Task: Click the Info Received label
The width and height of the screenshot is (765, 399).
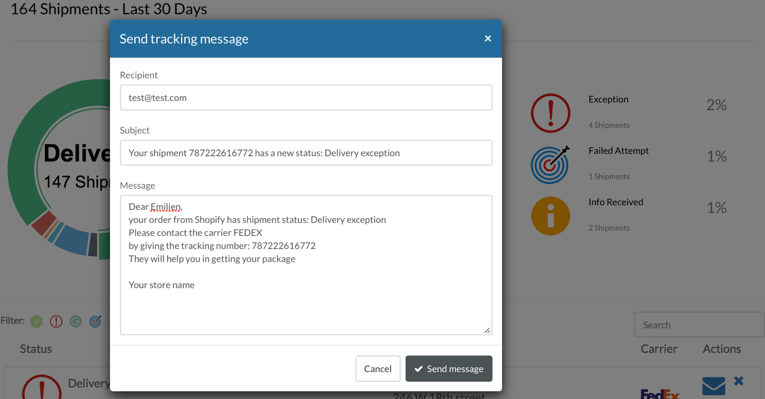Action: (615, 202)
